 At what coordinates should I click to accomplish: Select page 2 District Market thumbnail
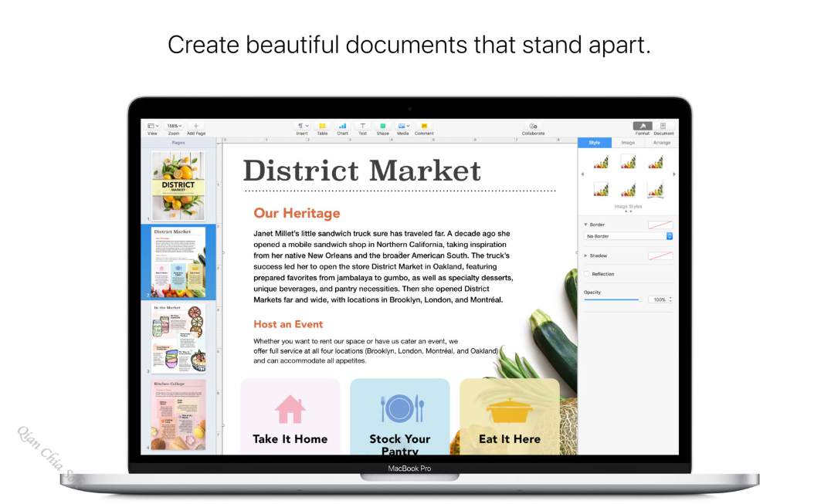coord(178,262)
